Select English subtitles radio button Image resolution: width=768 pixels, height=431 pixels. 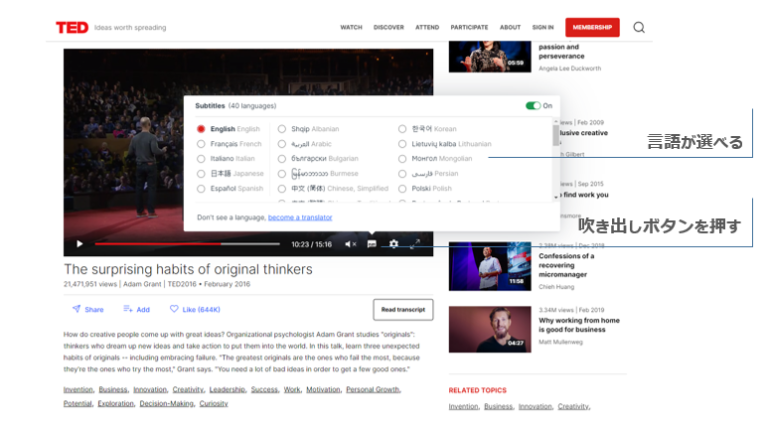(x=201, y=129)
